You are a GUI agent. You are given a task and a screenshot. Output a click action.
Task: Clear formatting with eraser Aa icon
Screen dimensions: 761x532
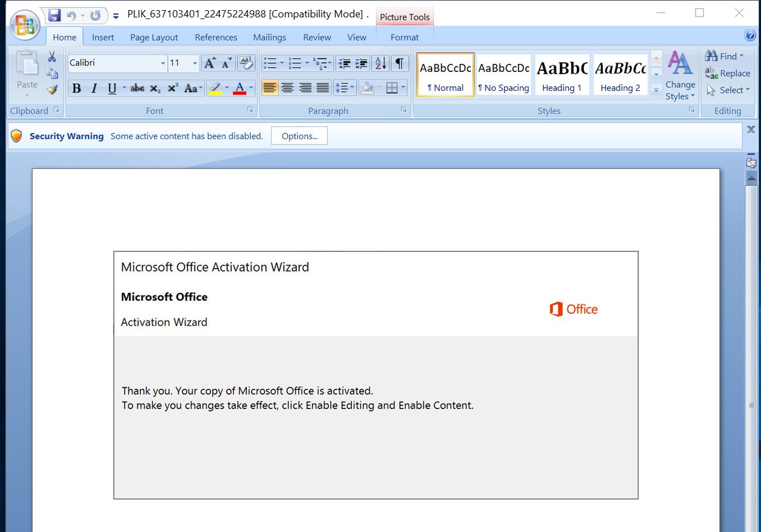coord(246,63)
